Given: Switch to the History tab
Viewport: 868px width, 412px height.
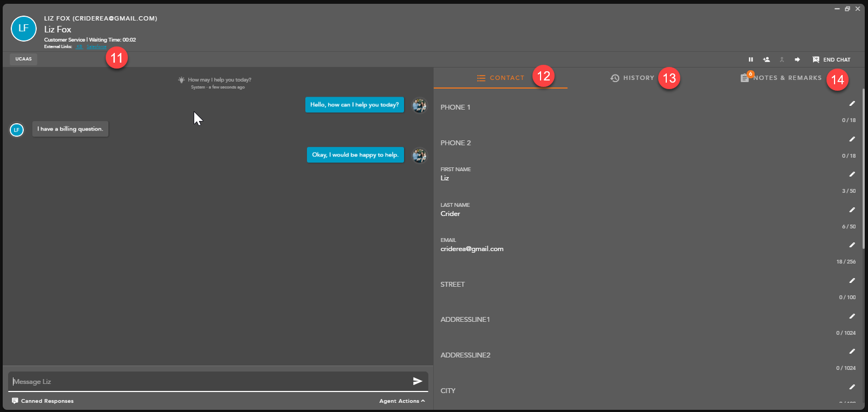Looking at the screenshot, I should point(632,78).
